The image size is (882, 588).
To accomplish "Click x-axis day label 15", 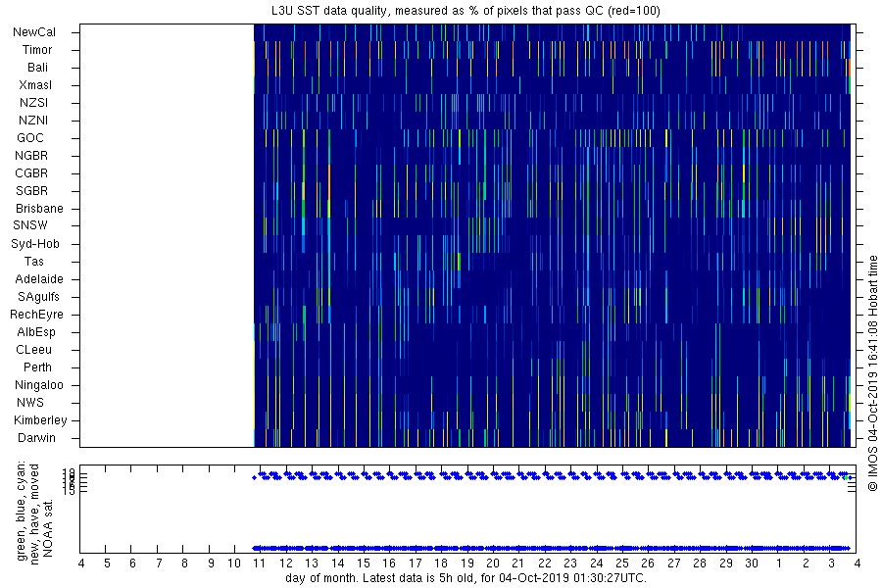I will 364,563.
